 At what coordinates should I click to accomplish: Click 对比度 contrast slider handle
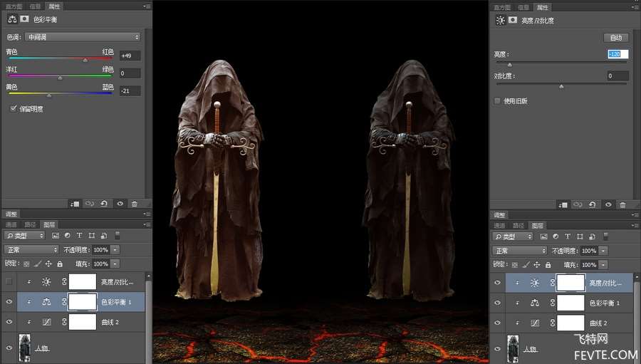(x=561, y=86)
